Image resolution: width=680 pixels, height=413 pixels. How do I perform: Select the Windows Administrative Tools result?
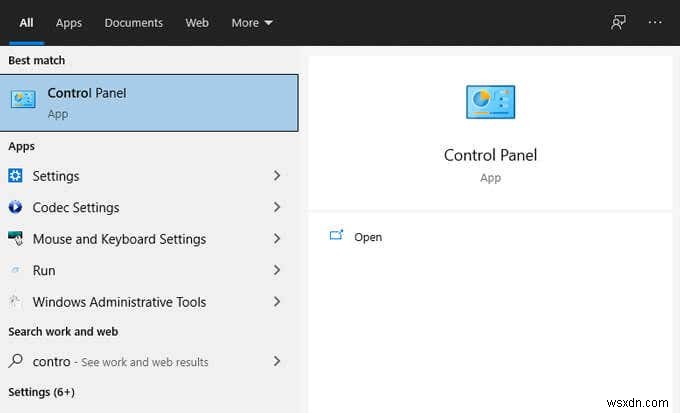[x=119, y=302]
